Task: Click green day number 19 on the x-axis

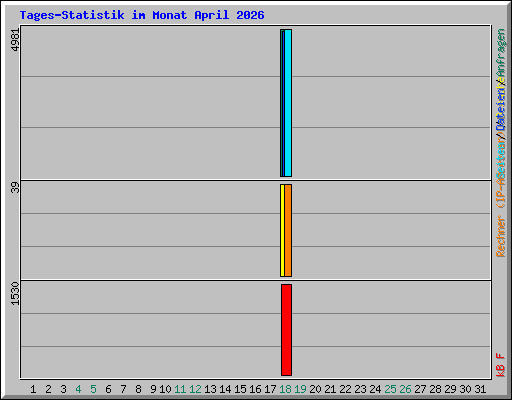Action: [300, 389]
